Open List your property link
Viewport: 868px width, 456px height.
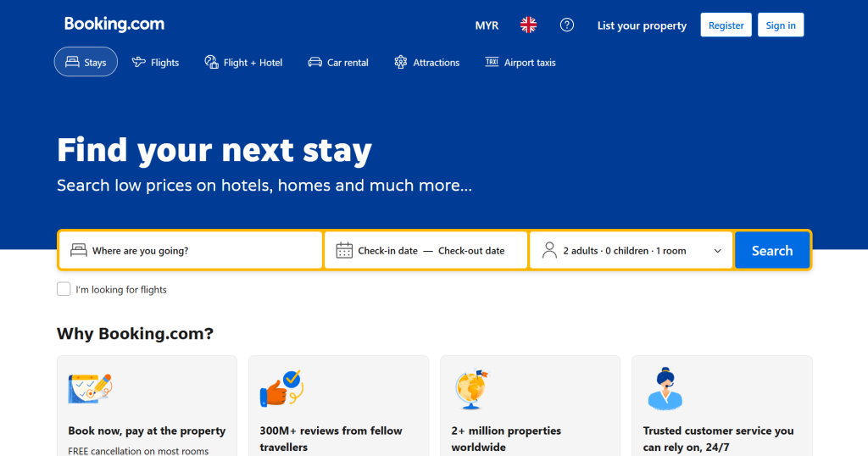(x=642, y=25)
